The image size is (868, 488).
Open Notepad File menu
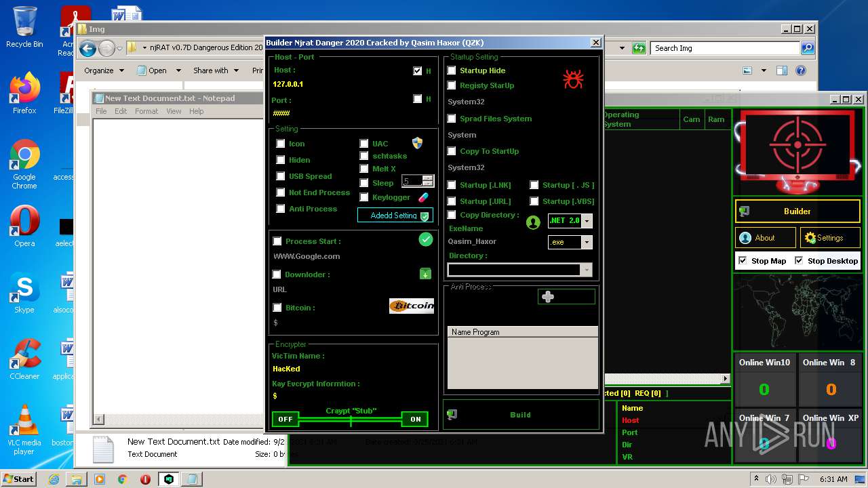click(101, 111)
